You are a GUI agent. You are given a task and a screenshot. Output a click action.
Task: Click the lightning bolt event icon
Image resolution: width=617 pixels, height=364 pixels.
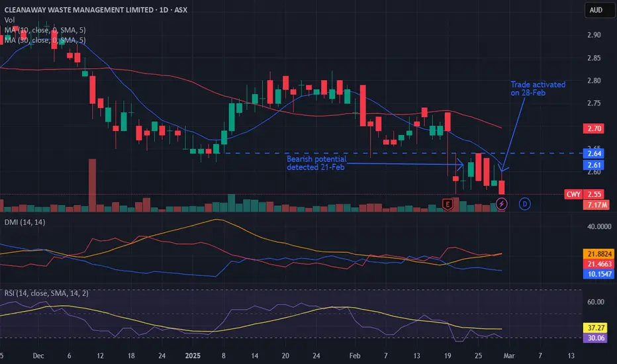tap(501, 204)
